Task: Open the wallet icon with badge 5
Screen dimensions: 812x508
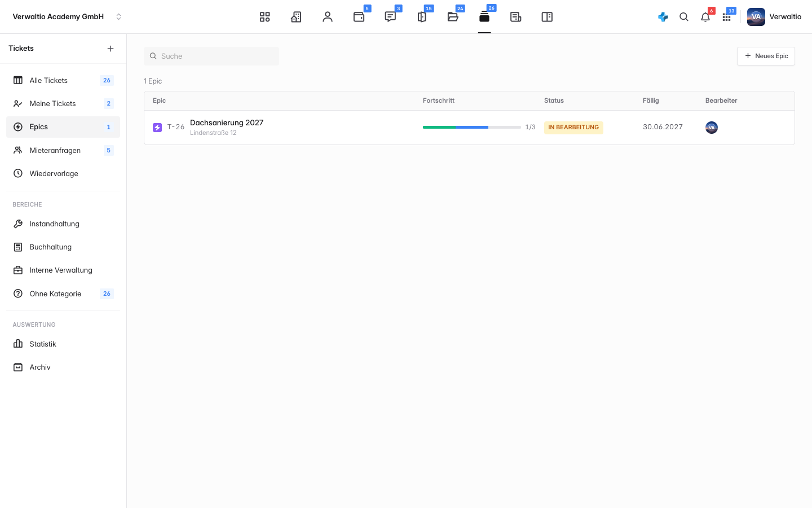Action: click(x=359, y=17)
